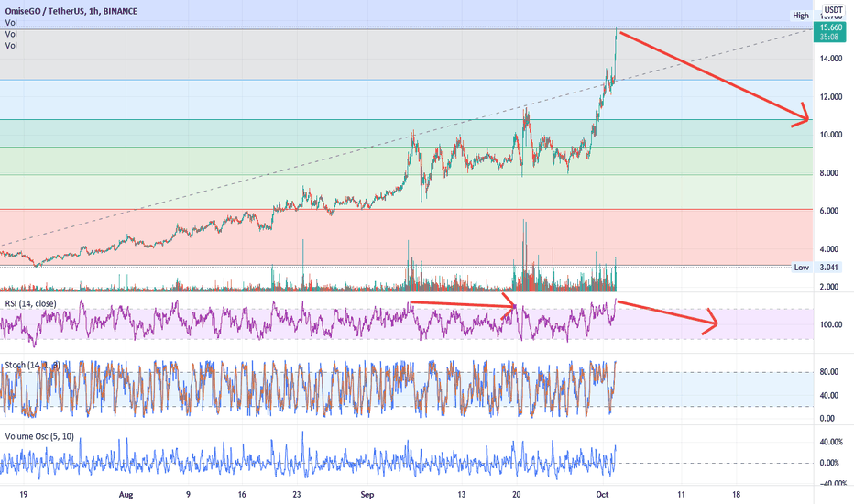Select the RSI (14, close) indicator legend
This screenshot has width=854, height=504.
30,303
